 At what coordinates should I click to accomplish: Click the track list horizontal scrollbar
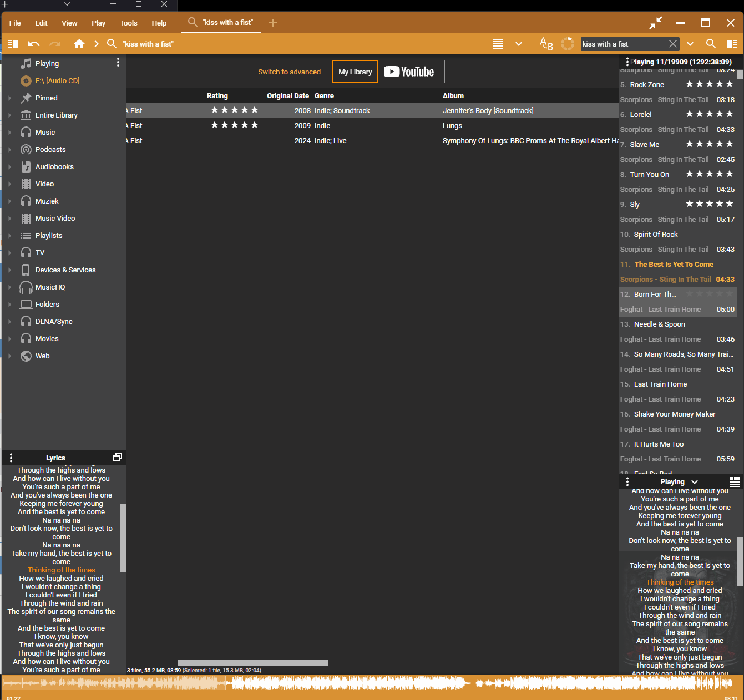[x=252, y=663]
